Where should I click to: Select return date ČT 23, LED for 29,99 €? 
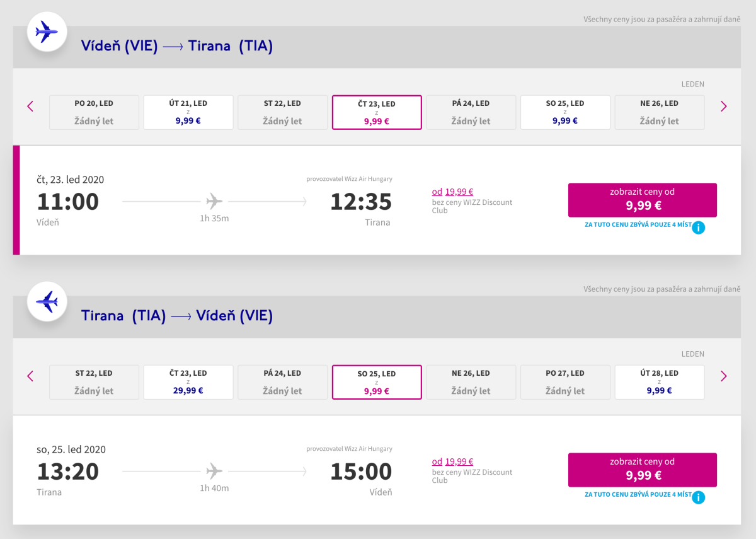click(x=188, y=382)
